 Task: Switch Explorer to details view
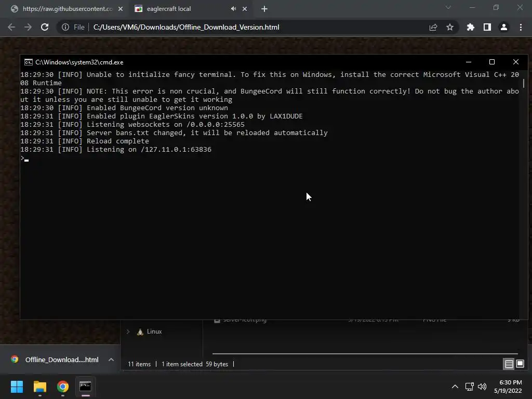pos(509,364)
